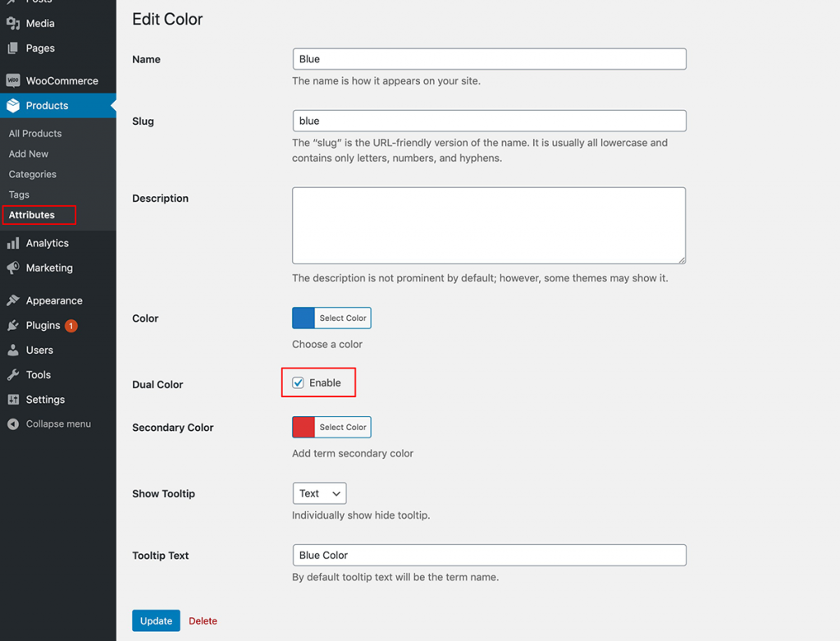This screenshot has height=641, width=840.
Task: Open the Media menu
Action: 40,23
